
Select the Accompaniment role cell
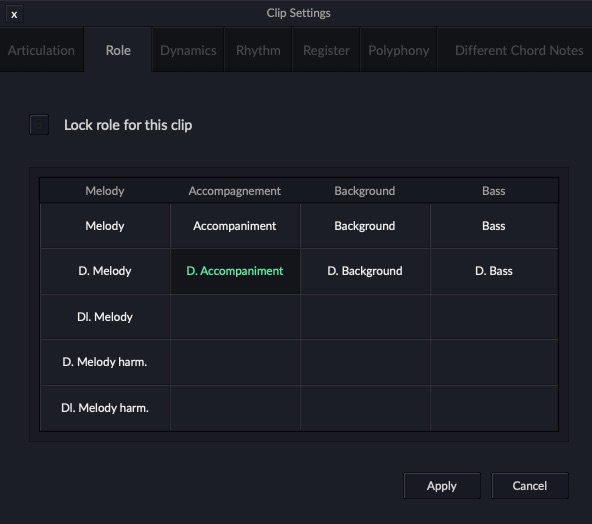pyautogui.click(x=235, y=226)
